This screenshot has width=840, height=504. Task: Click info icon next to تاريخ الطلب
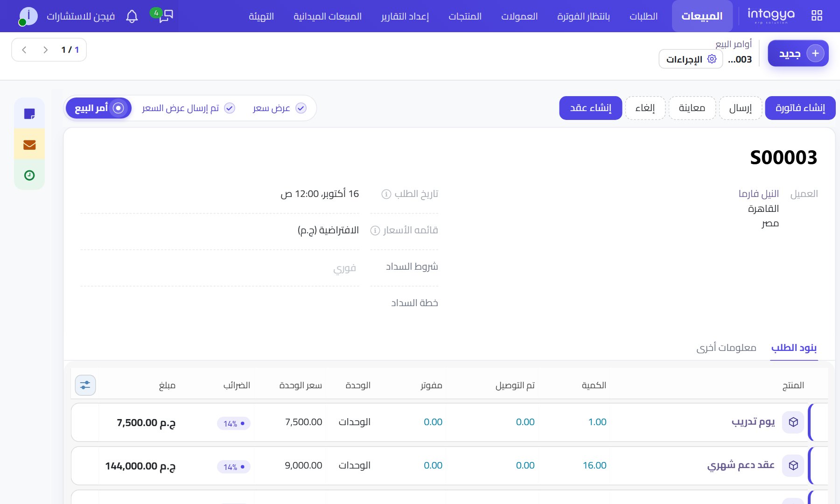386,194
